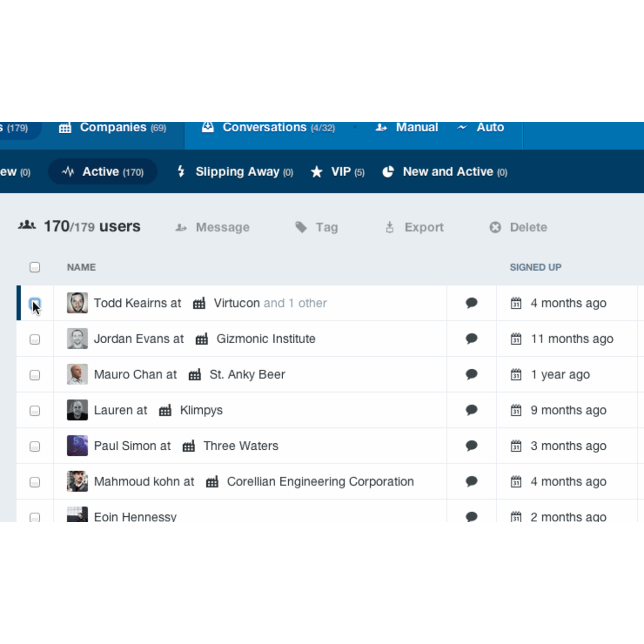Tick the checkbox for Mahmoud kohn
The image size is (644, 644).
[x=35, y=482]
